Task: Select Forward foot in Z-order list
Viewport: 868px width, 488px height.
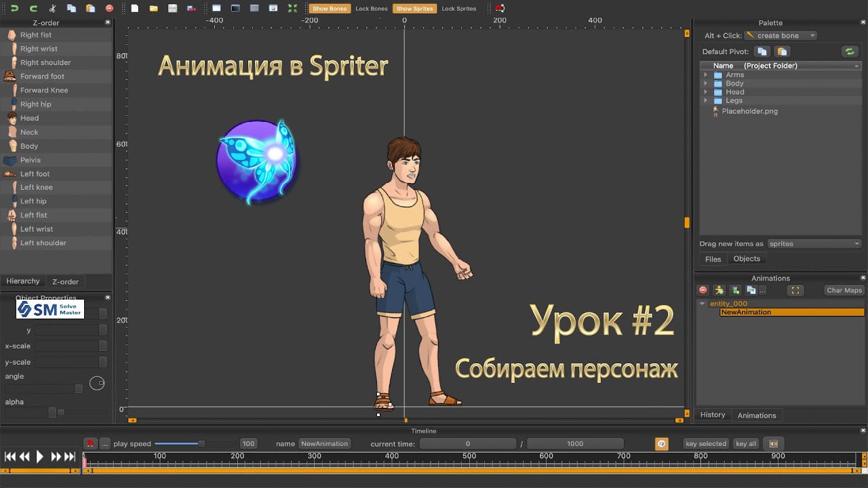Action: click(56, 77)
